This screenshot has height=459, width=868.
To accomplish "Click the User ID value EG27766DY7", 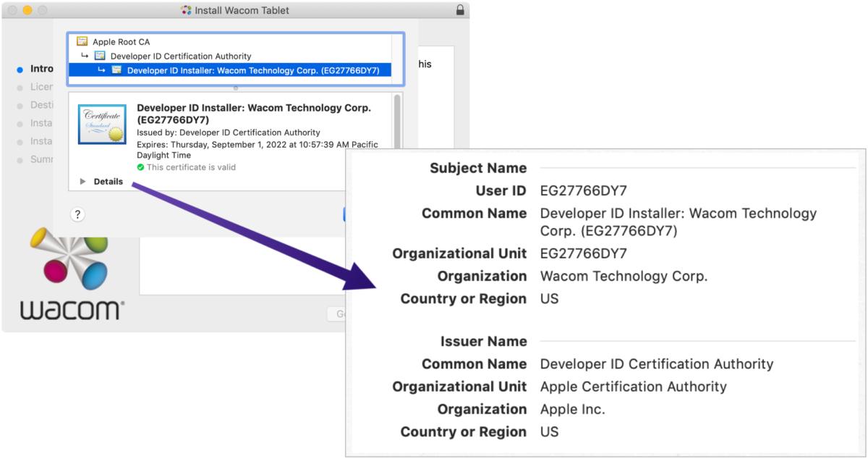I will tap(584, 191).
